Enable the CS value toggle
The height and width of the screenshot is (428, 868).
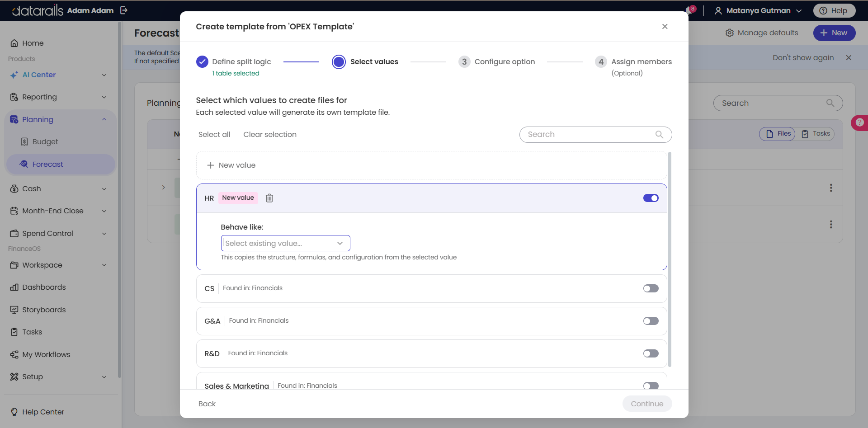[651, 288]
